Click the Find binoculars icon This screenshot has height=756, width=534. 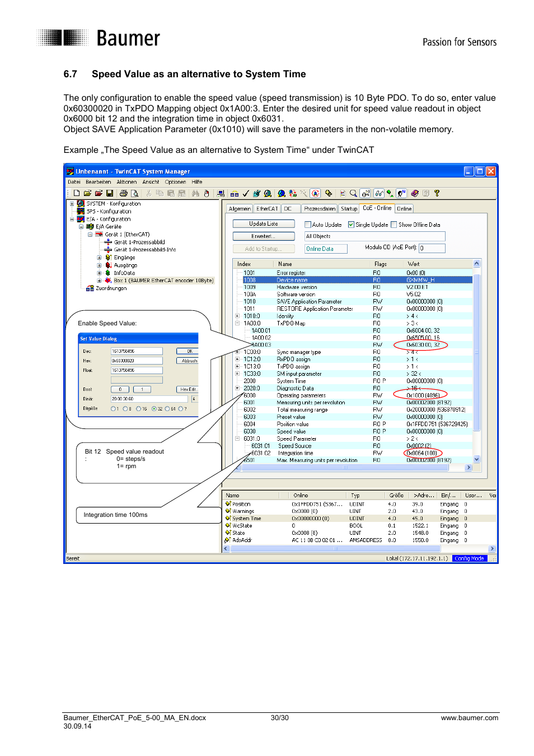pos(195,193)
